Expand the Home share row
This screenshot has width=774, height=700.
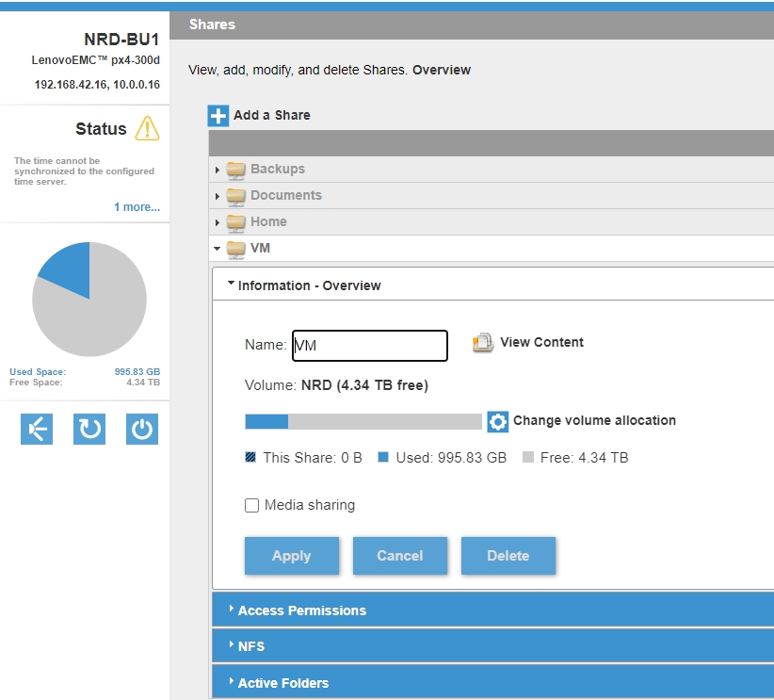(218, 222)
